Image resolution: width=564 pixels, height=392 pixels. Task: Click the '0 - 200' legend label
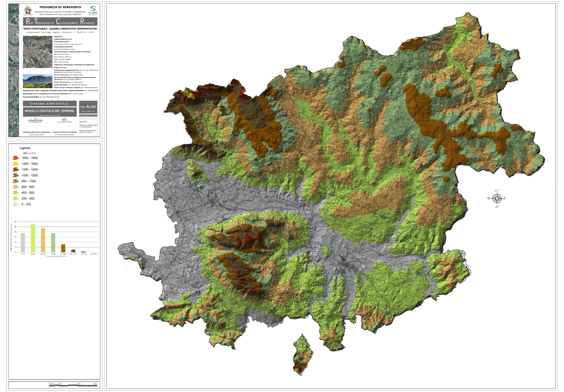tap(26, 204)
